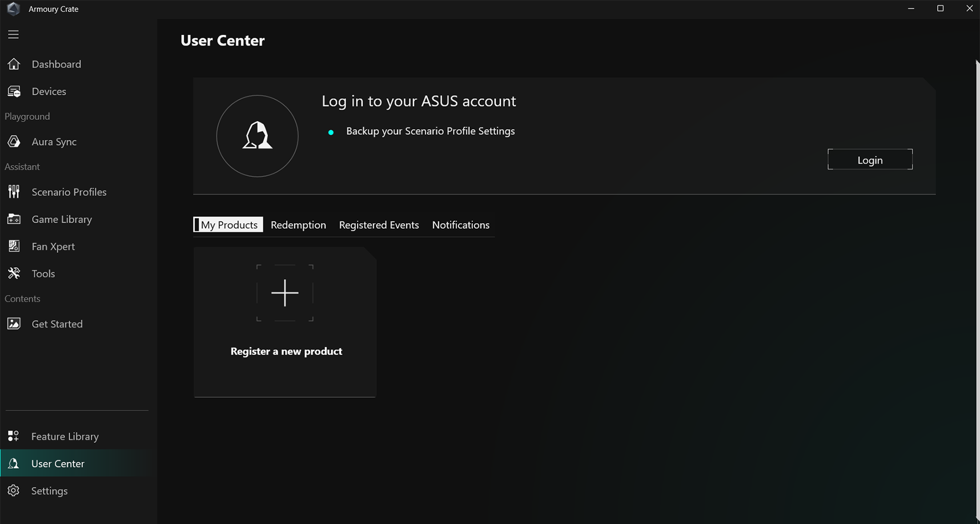The height and width of the screenshot is (524, 980).
Task: Switch to the Redemption tab
Action: (298, 225)
